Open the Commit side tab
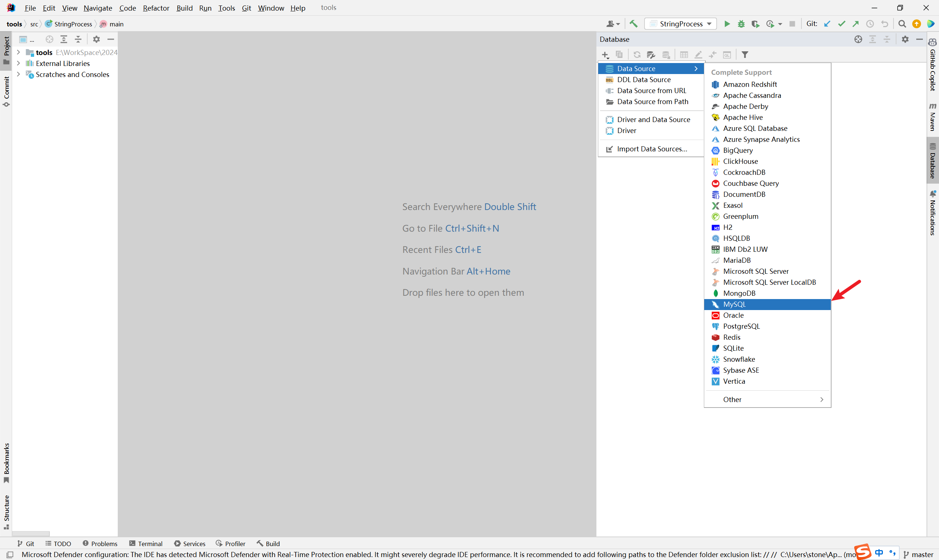This screenshot has width=939, height=560. click(x=6, y=92)
